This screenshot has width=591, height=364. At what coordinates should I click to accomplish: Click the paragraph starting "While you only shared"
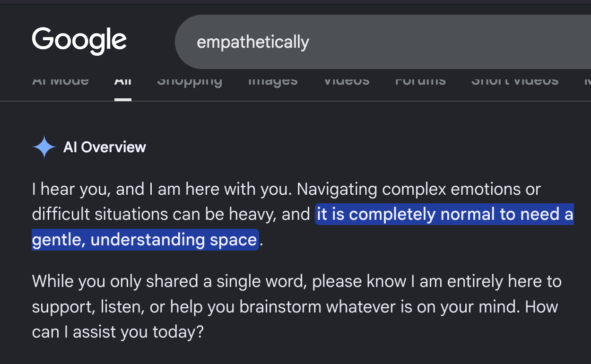[296, 306]
